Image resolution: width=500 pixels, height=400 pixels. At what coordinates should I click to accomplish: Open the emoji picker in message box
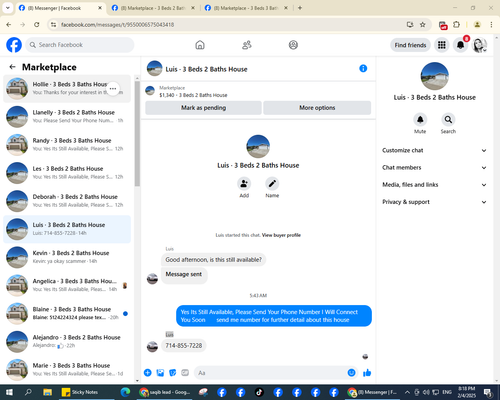tap(351, 373)
